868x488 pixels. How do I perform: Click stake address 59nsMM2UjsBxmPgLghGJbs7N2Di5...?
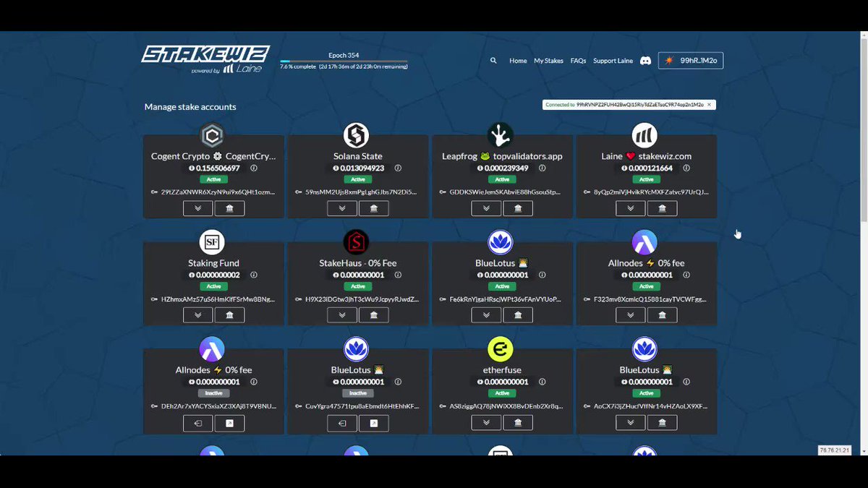click(361, 192)
